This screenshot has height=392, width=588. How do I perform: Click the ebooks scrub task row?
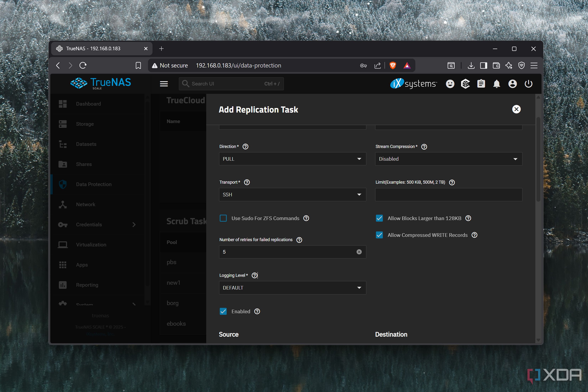tap(183, 324)
